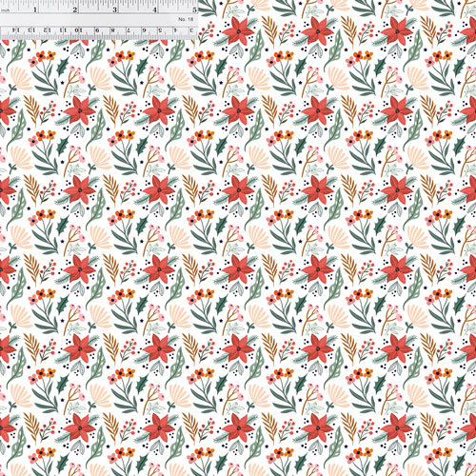The image size is (476, 476).
Task: Select the 3 inch mark on ruler
Action: pos(115,10)
